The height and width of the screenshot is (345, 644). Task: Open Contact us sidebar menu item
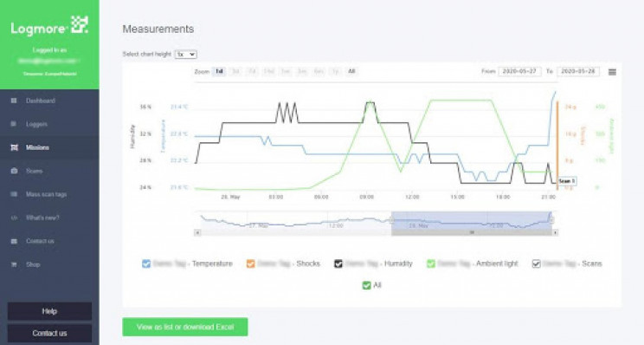(49, 241)
